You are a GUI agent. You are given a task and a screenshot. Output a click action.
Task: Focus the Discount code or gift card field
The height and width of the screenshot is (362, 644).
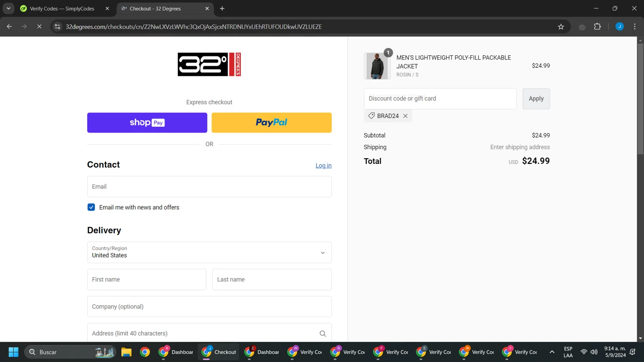[x=440, y=99]
